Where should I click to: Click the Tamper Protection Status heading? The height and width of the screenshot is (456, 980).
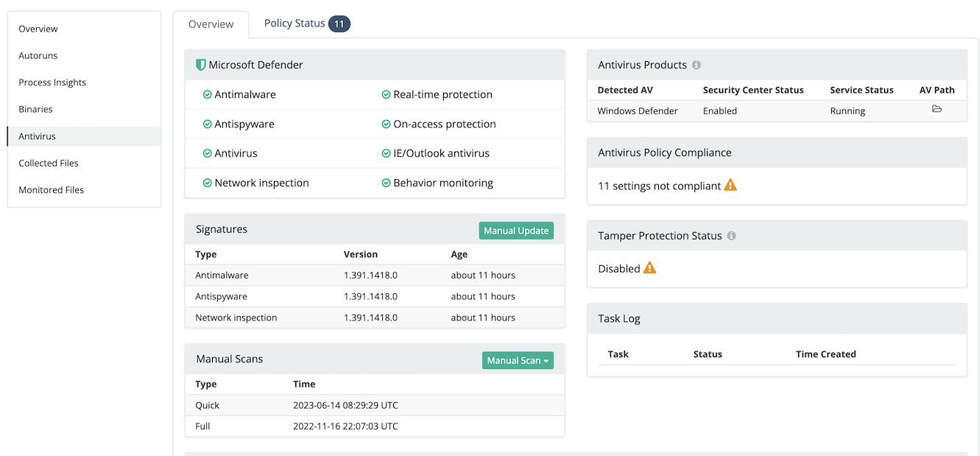click(x=660, y=236)
